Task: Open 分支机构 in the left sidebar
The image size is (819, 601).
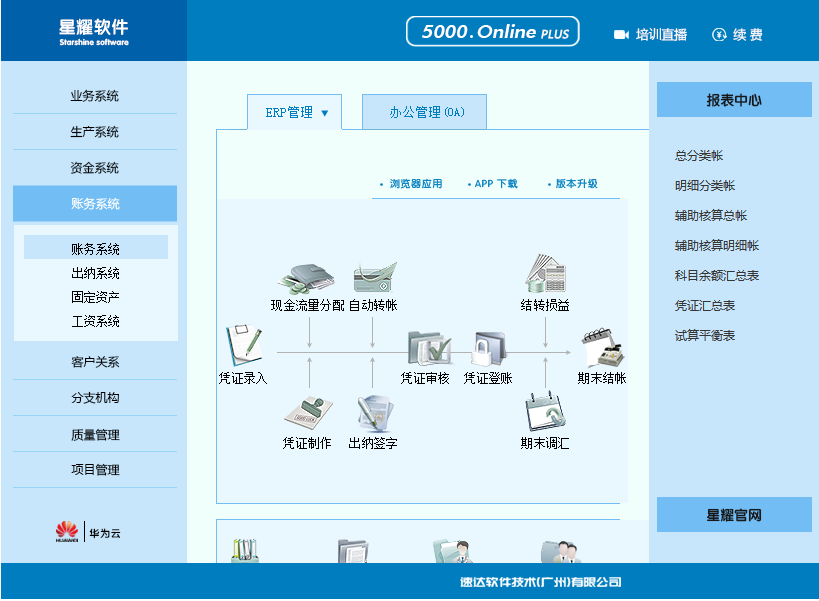Action: tap(95, 397)
